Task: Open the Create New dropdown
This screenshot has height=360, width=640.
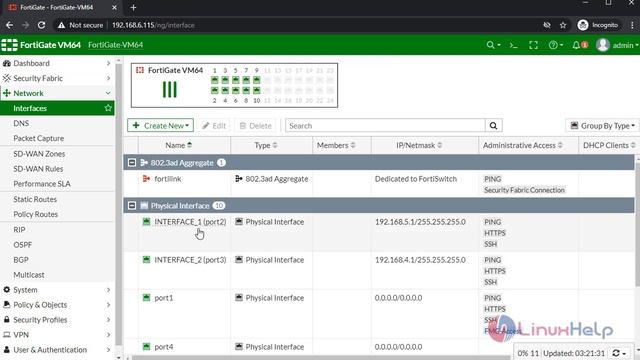Action: (x=160, y=126)
